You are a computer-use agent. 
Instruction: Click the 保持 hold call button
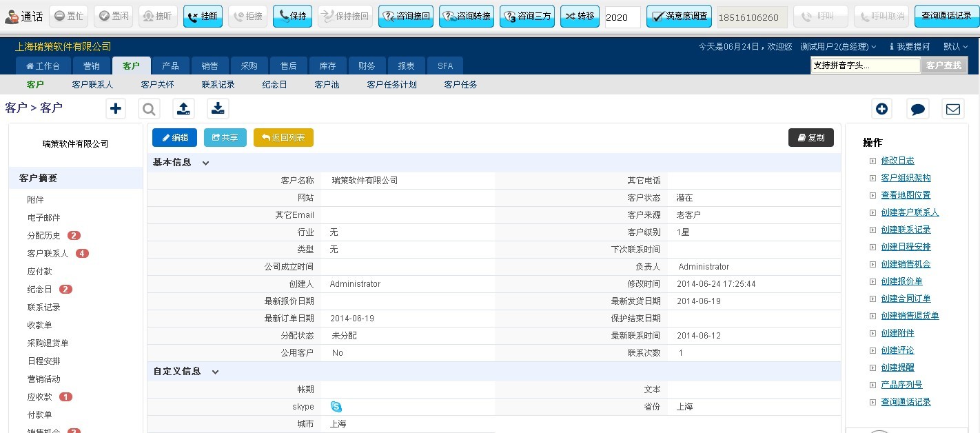292,17
